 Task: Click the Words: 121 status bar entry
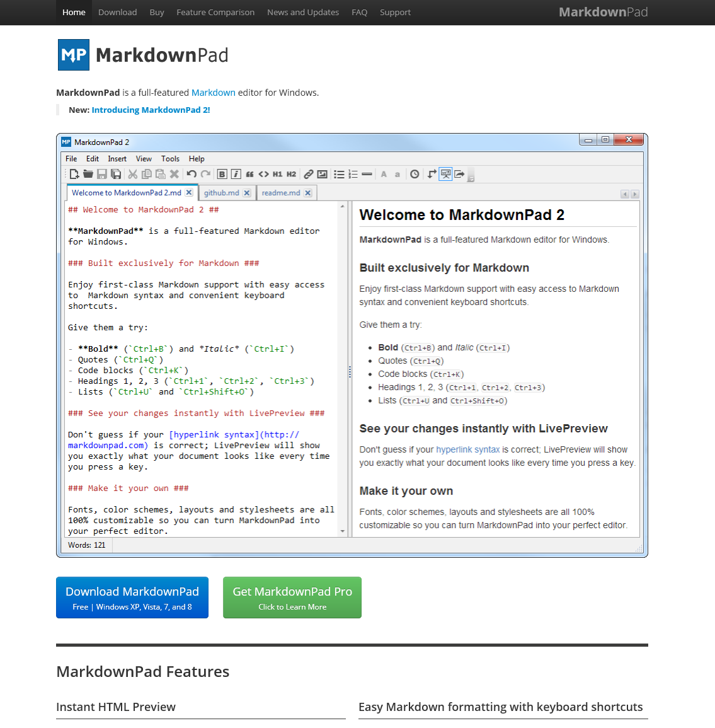[87, 545]
